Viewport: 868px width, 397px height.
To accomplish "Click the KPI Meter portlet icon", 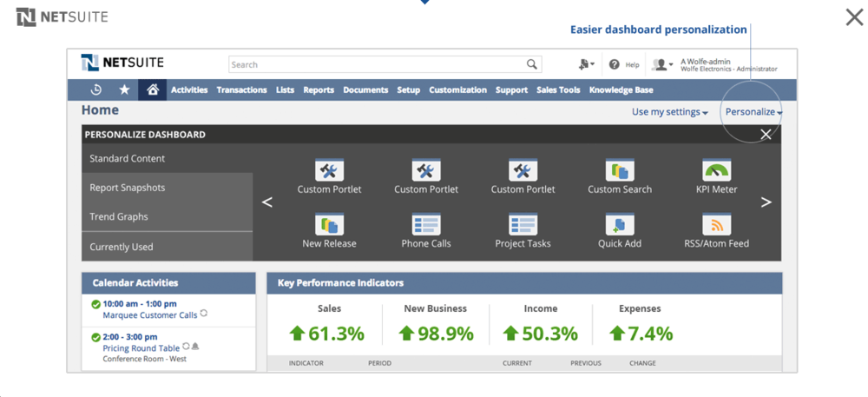I will pyautogui.click(x=716, y=170).
